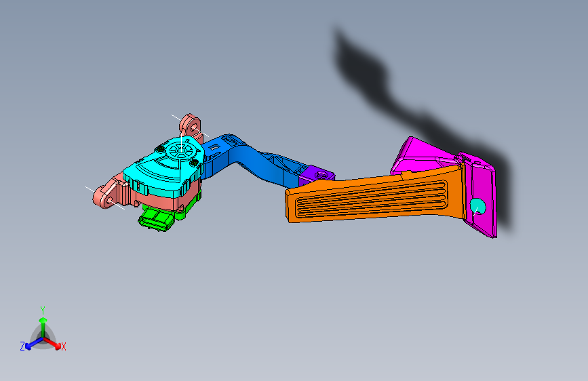Select the teal round pin on magenta bracket
This screenshot has width=588, height=381.
coord(477,206)
